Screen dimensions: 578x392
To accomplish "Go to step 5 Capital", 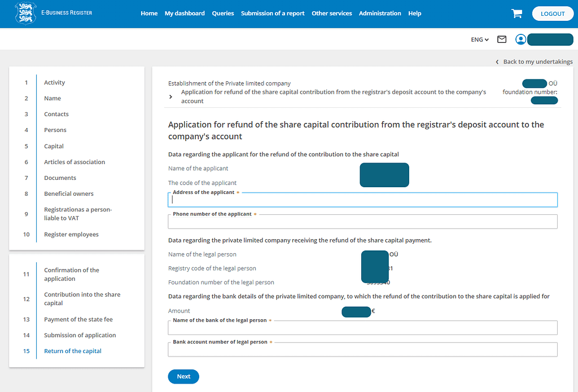I will pyautogui.click(x=54, y=146).
